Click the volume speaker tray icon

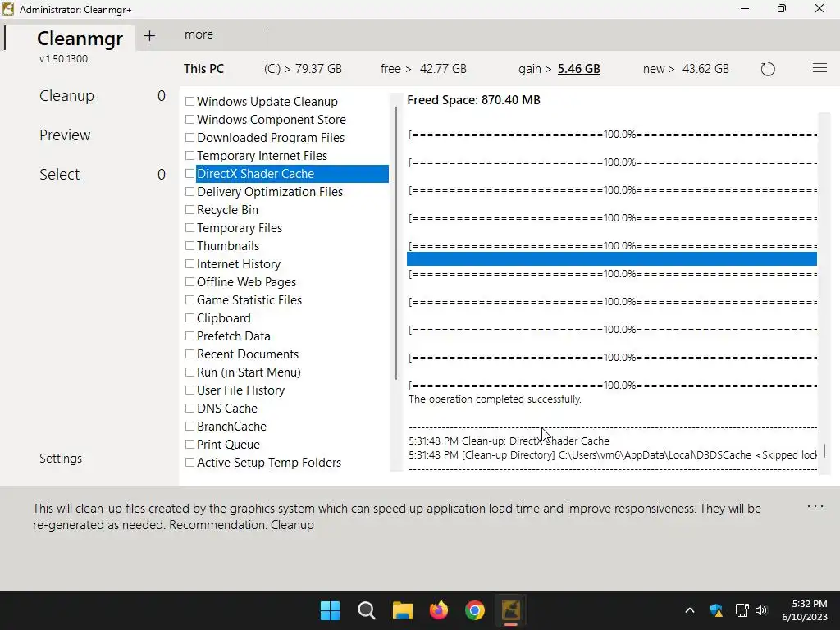tap(761, 610)
